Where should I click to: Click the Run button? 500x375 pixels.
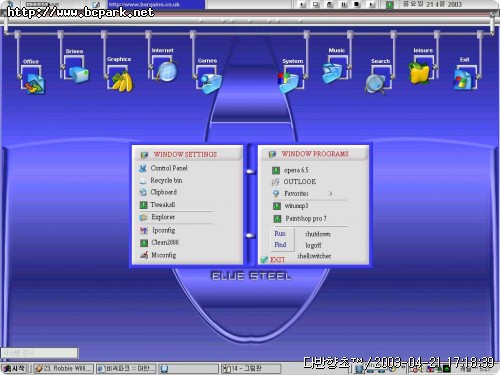(x=280, y=234)
